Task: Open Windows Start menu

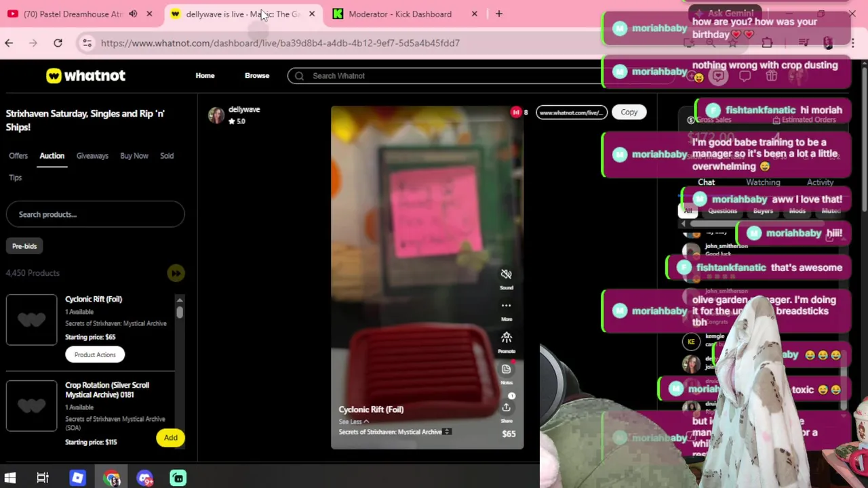Action: click(x=9, y=478)
